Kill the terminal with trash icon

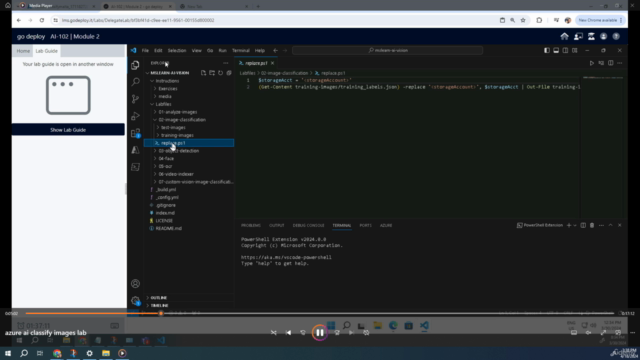[x=592, y=225]
